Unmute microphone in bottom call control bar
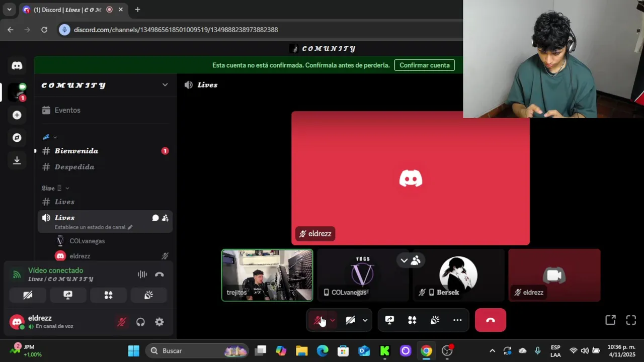The width and height of the screenshot is (644, 362). point(318,320)
